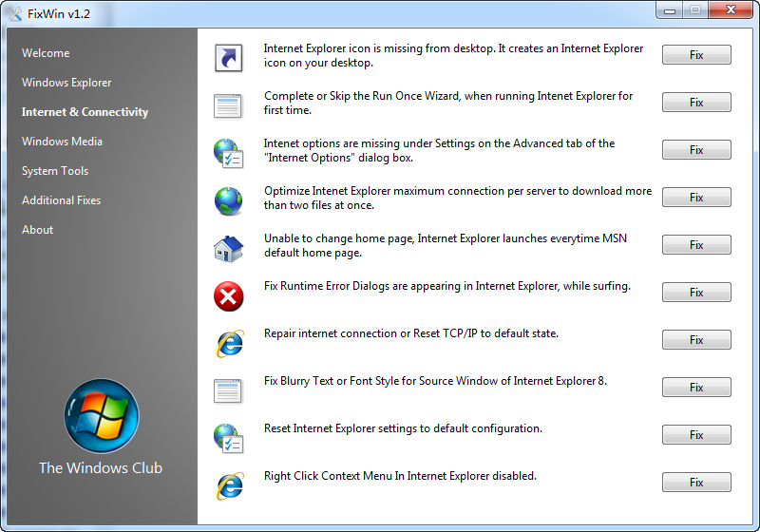Open the About page
Image resolution: width=760 pixels, height=532 pixels.
37,230
